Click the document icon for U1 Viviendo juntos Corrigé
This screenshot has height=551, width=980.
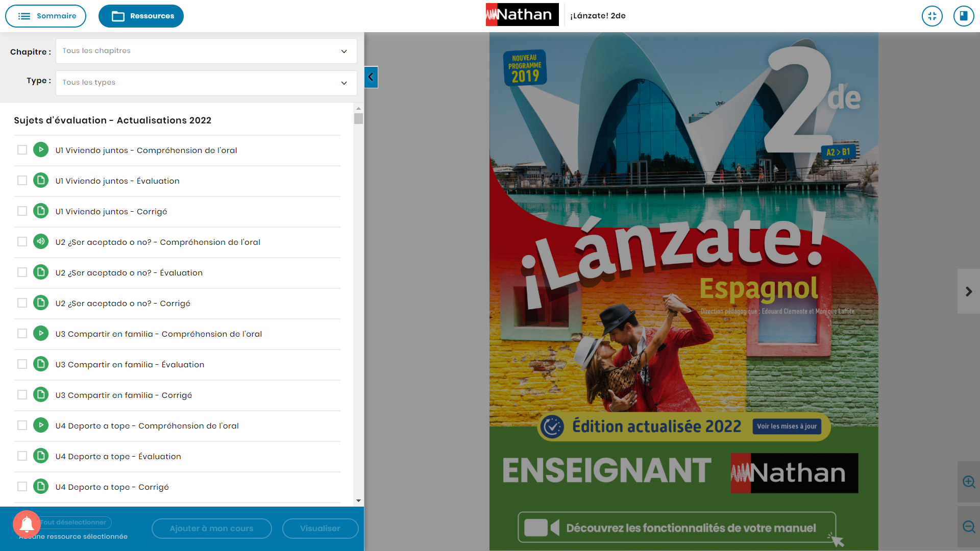[41, 211]
